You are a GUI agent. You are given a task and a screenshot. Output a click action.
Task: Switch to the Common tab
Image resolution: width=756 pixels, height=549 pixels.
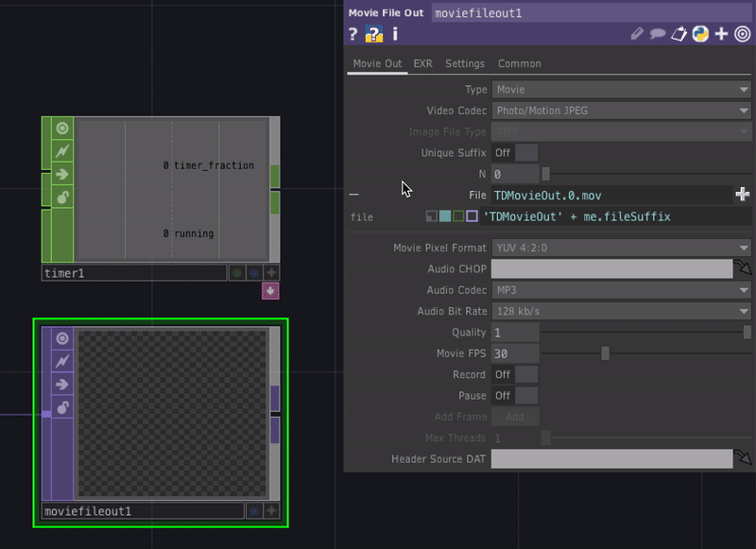(x=519, y=63)
